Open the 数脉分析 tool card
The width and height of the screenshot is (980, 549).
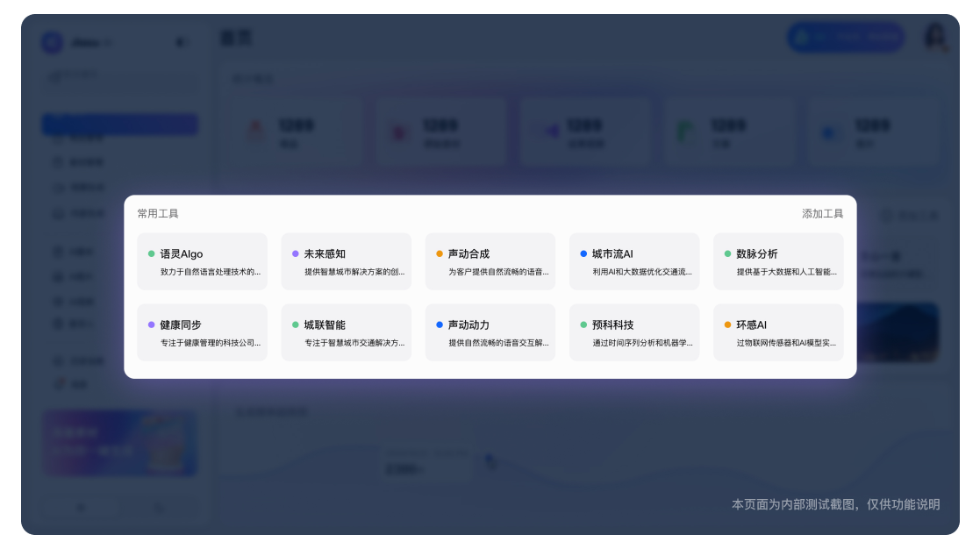tap(778, 261)
